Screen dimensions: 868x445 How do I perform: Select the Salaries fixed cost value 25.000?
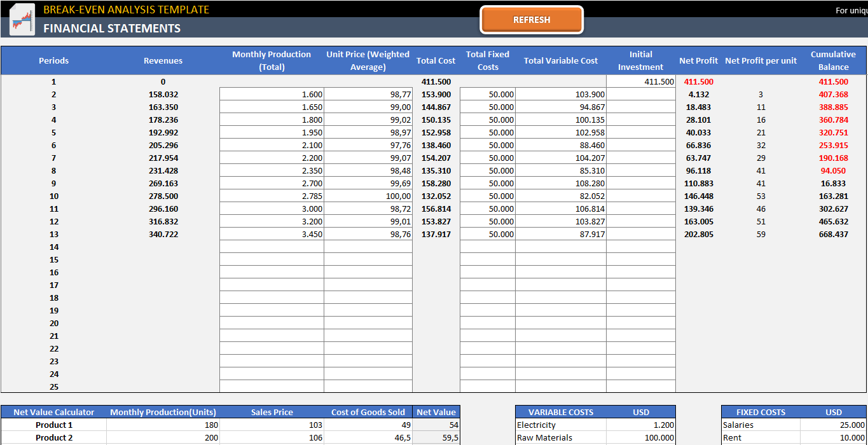tap(833, 425)
